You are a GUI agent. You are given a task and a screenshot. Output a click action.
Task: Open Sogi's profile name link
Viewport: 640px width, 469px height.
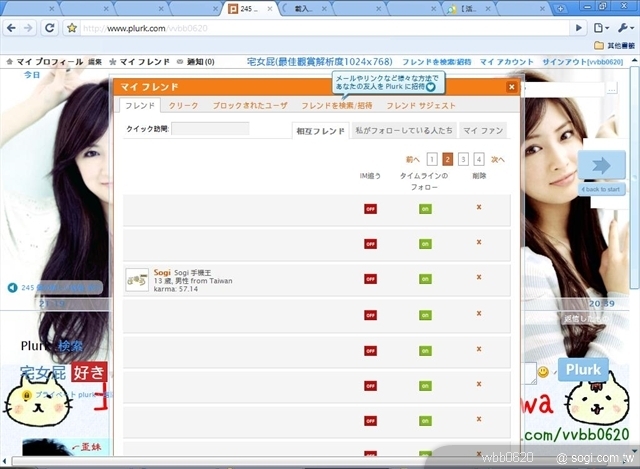pos(162,272)
